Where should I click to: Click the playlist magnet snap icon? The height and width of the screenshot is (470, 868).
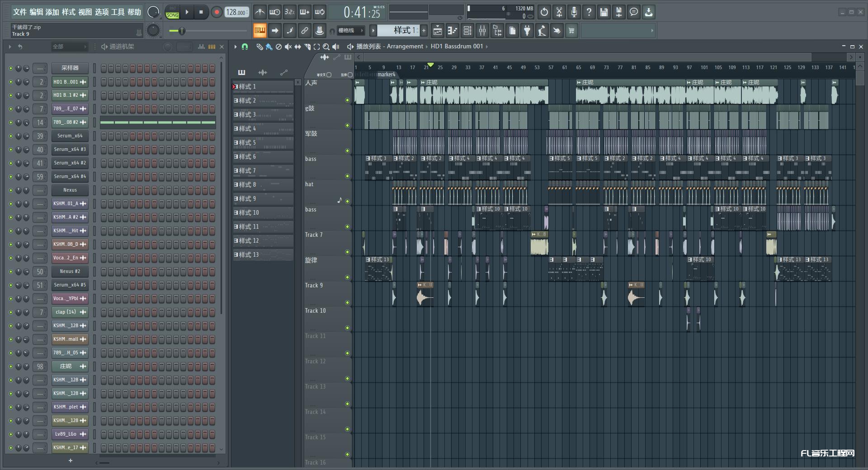click(245, 47)
